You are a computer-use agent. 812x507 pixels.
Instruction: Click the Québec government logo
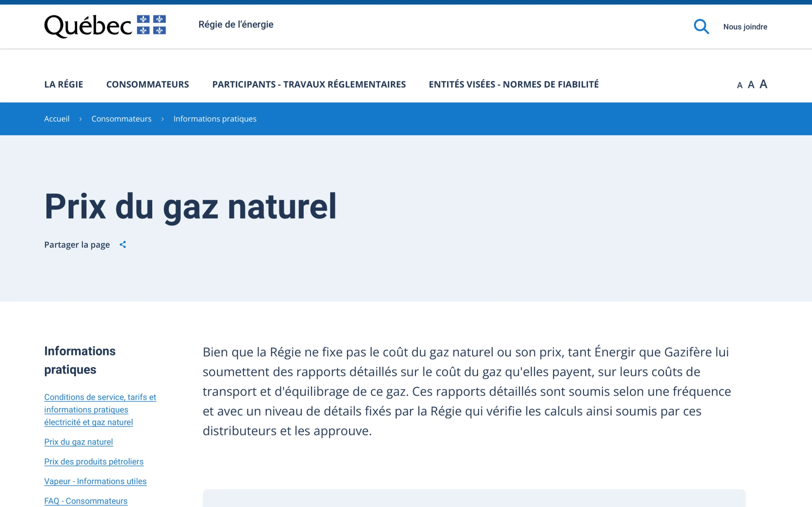click(x=105, y=26)
